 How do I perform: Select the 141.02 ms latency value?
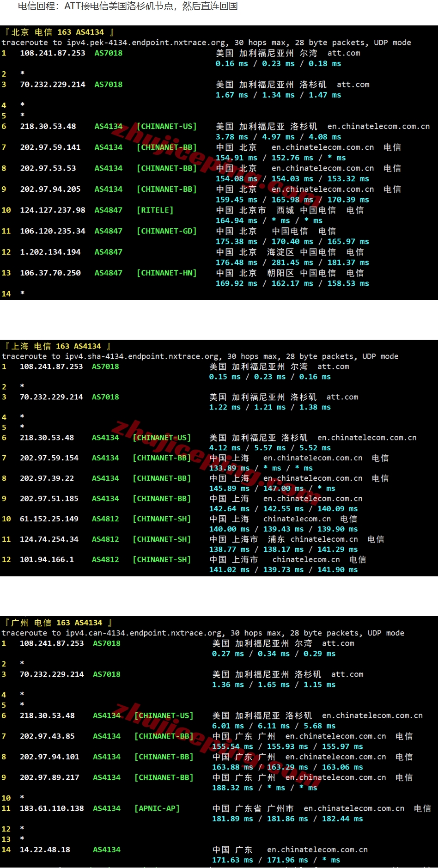(x=229, y=570)
